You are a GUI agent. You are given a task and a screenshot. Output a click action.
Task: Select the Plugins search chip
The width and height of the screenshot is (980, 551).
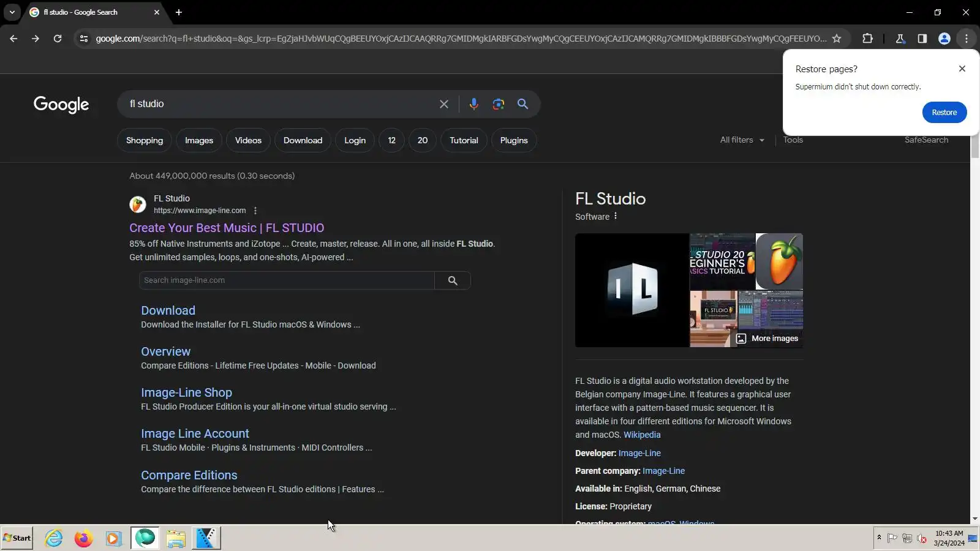click(514, 140)
